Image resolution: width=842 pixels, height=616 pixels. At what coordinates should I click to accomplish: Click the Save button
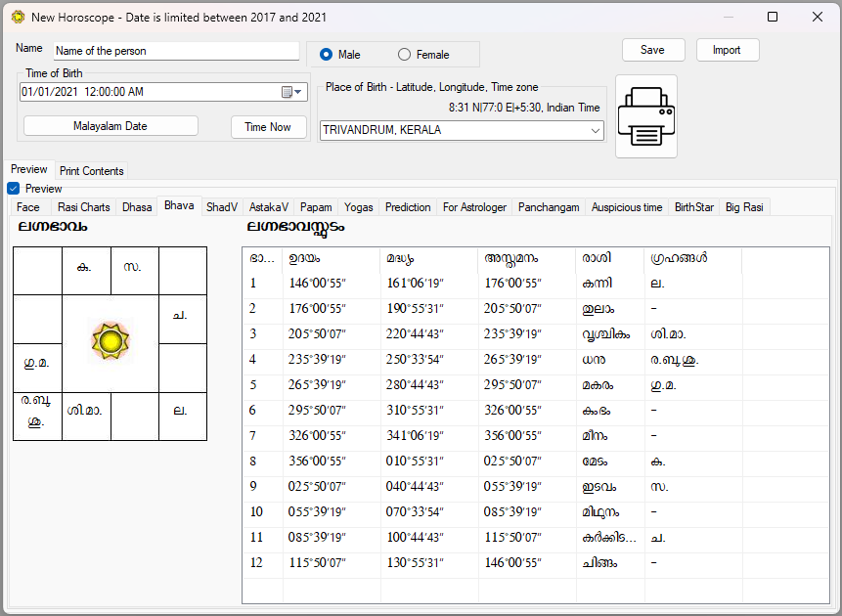pyautogui.click(x=652, y=49)
